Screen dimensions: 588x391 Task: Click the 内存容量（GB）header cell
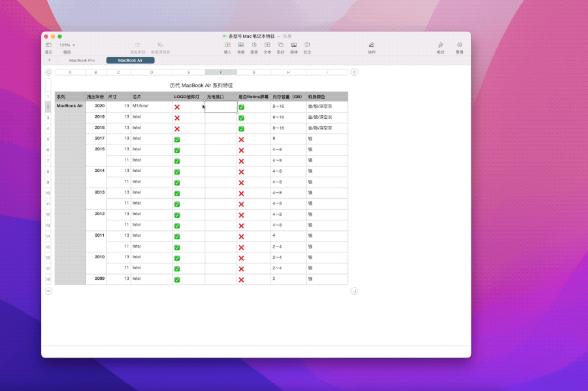288,96
